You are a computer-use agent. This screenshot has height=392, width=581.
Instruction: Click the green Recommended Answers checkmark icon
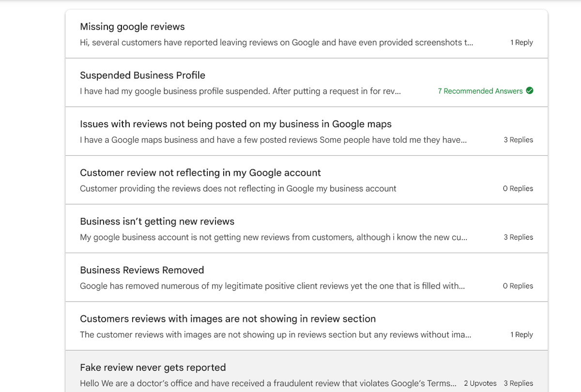pyautogui.click(x=530, y=90)
